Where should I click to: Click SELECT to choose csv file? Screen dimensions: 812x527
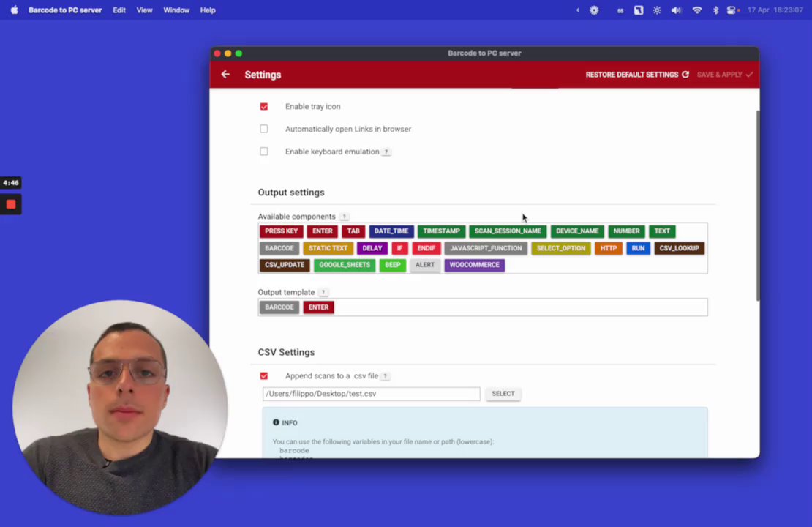tap(503, 394)
